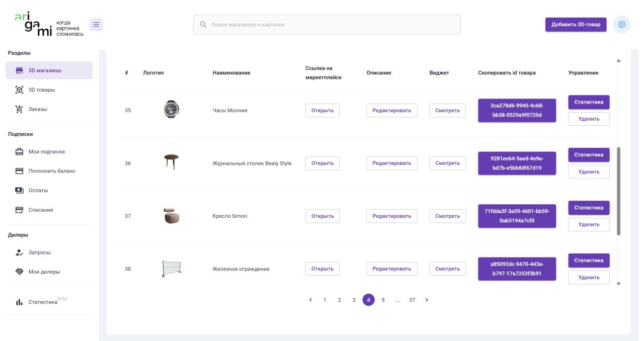The image size is (644, 341).
Task: Go to page 1 in pagination
Action: (x=325, y=300)
